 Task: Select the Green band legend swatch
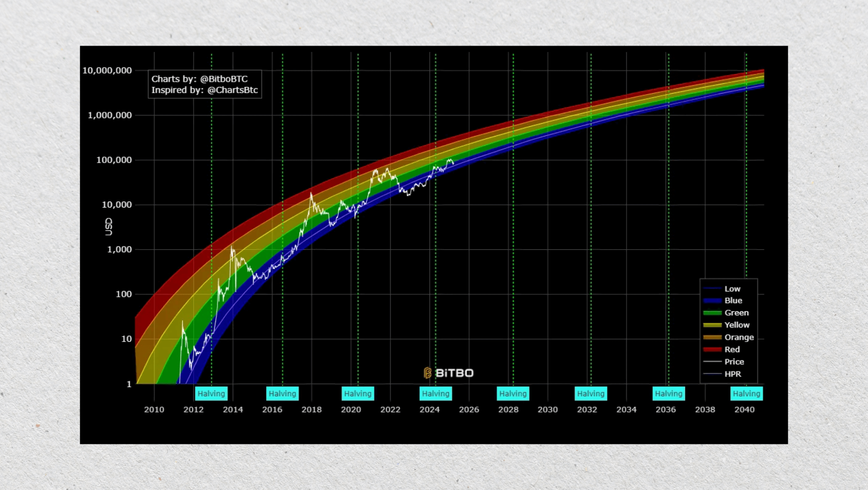coord(712,312)
